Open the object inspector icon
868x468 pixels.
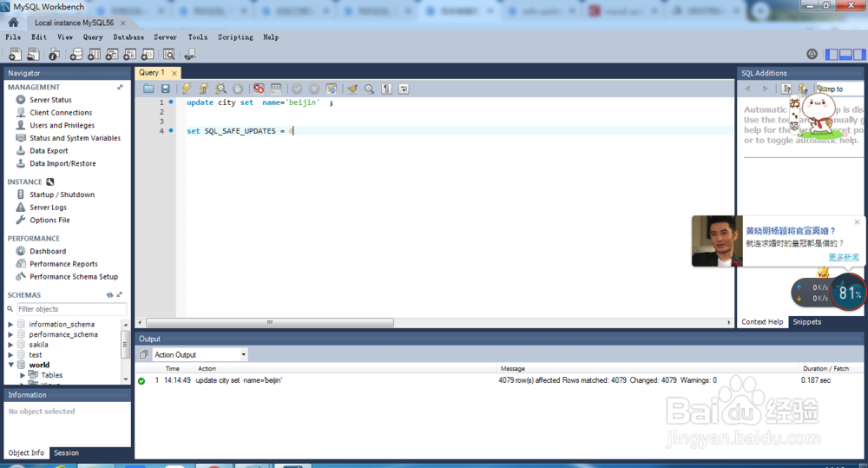pos(54,55)
